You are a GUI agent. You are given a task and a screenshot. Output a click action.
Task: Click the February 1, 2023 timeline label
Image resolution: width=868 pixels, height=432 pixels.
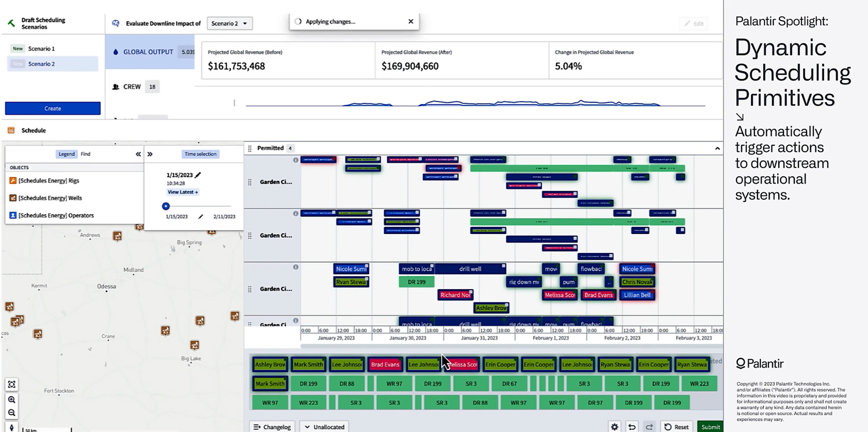(x=551, y=338)
